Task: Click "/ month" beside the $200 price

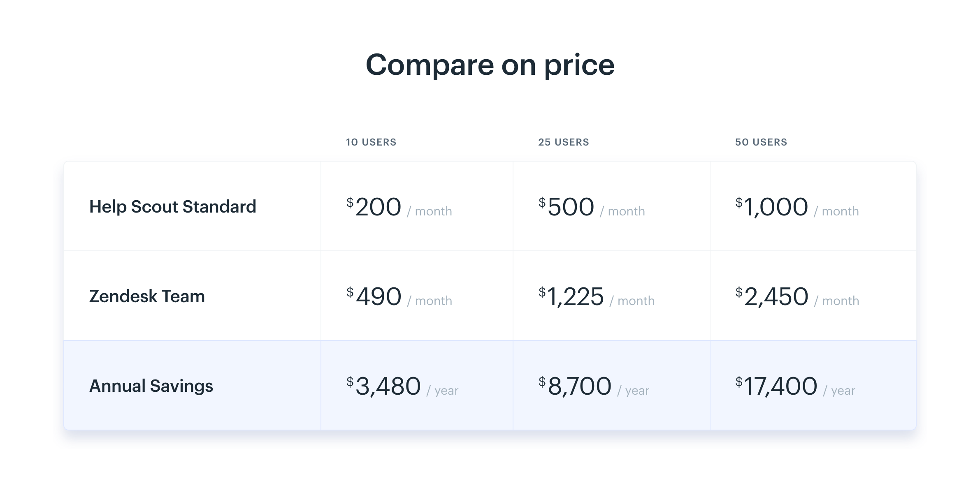Action: pyautogui.click(x=430, y=211)
